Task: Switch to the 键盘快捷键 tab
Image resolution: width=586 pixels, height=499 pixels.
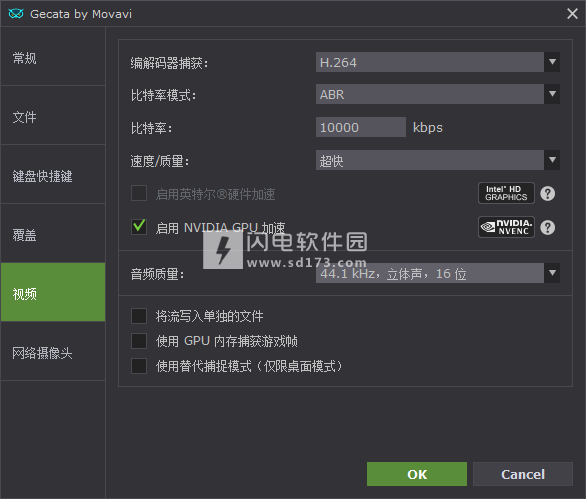Action: (x=53, y=175)
